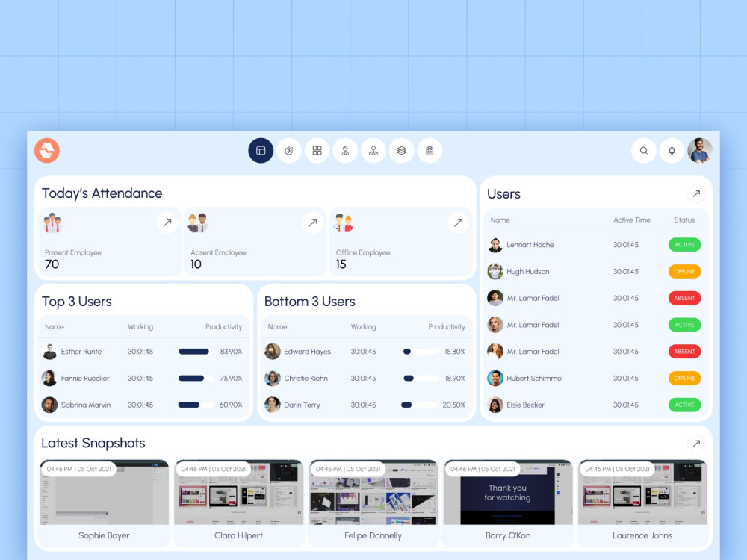Click the 15.80% productivity value

(x=455, y=352)
